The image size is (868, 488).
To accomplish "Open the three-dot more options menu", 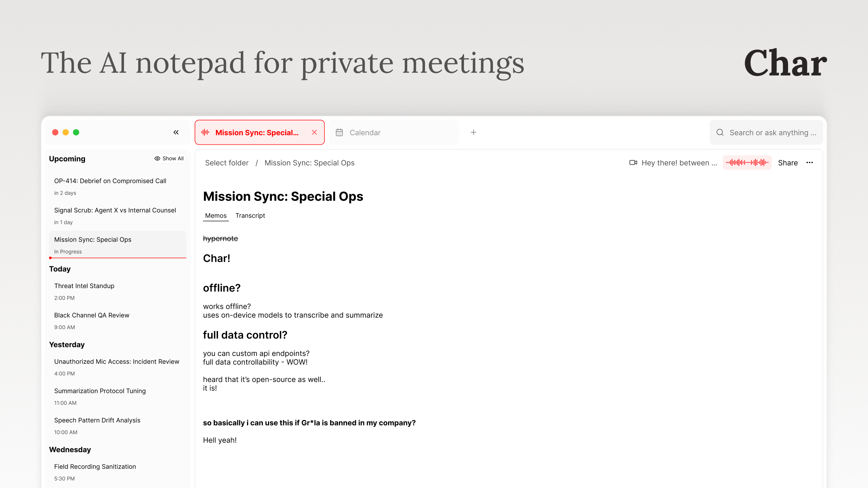I will [809, 163].
